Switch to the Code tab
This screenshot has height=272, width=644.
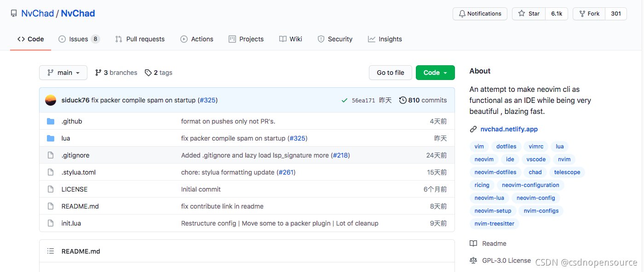(x=30, y=39)
